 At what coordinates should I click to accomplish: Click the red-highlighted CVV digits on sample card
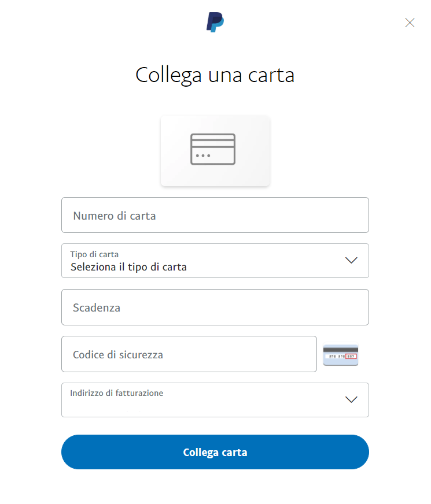point(351,357)
